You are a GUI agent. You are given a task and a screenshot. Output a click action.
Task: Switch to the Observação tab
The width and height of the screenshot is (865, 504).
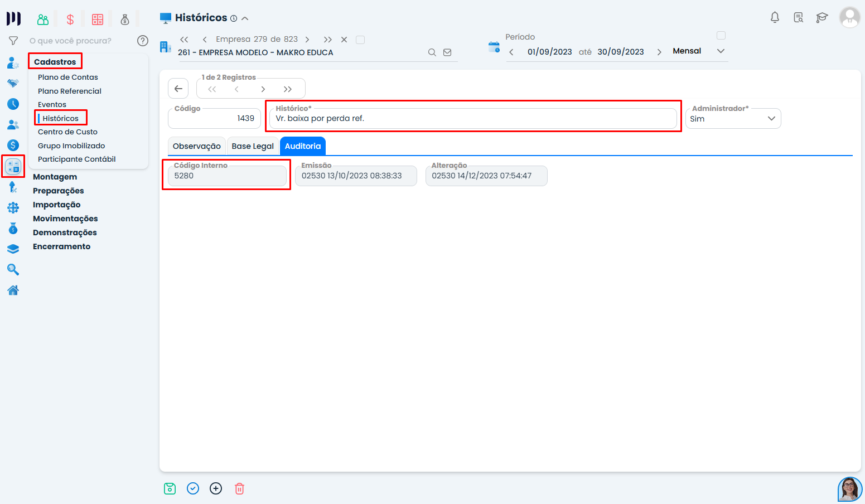pyautogui.click(x=197, y=146)
